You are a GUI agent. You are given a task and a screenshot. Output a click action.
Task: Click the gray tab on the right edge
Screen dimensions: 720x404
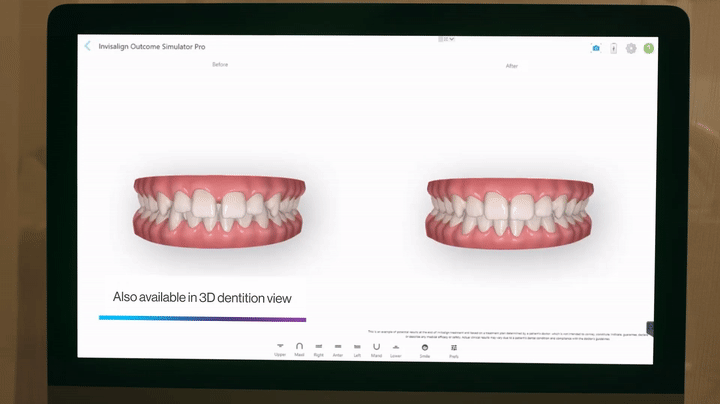click(x=650, y=328)
